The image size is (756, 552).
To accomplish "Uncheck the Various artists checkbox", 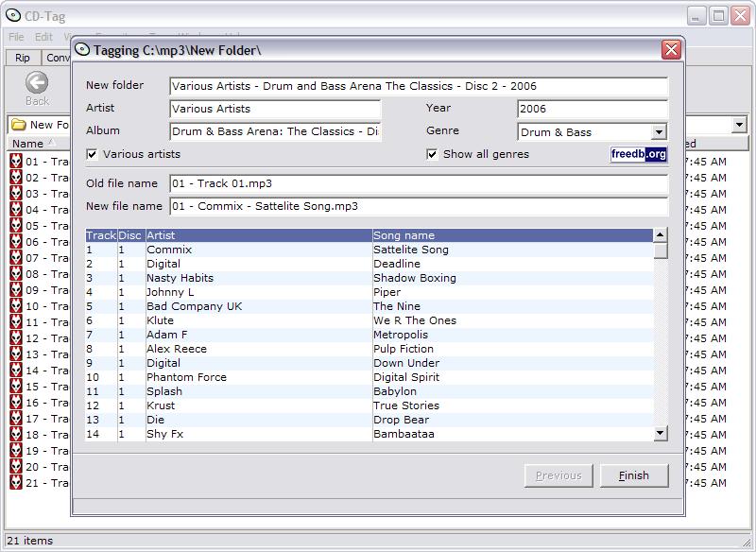I will 93,154.
